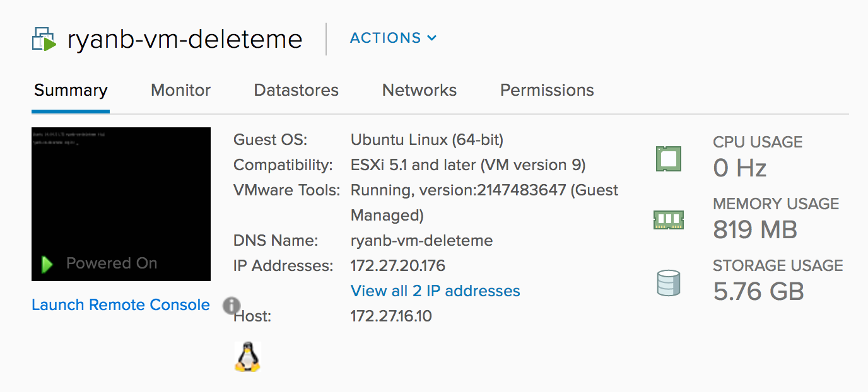Open the Monitor tab
The image size is (868, 392).
point(180,91)
